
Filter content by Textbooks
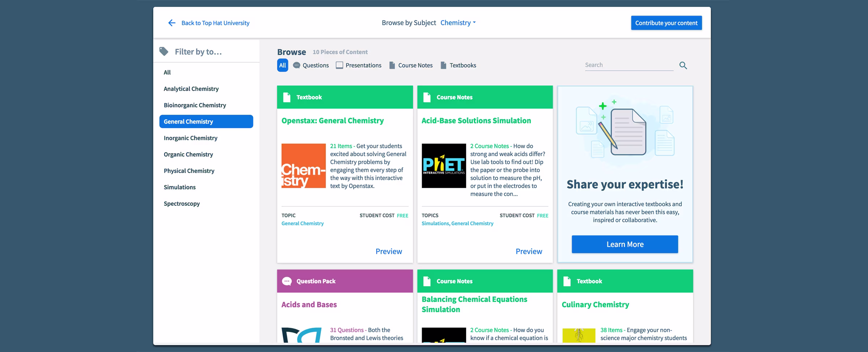coord(458,65)
